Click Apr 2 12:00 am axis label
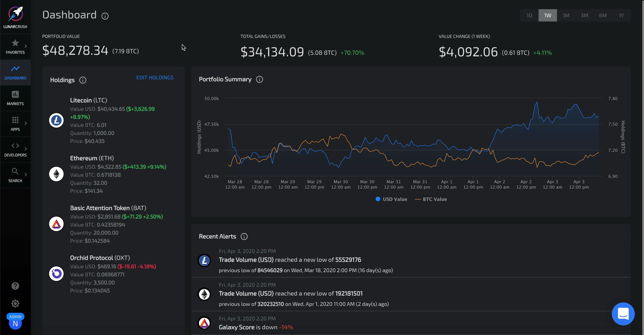Image resolution: width=644 pixels, height=335 pixels. pos(499,185)
